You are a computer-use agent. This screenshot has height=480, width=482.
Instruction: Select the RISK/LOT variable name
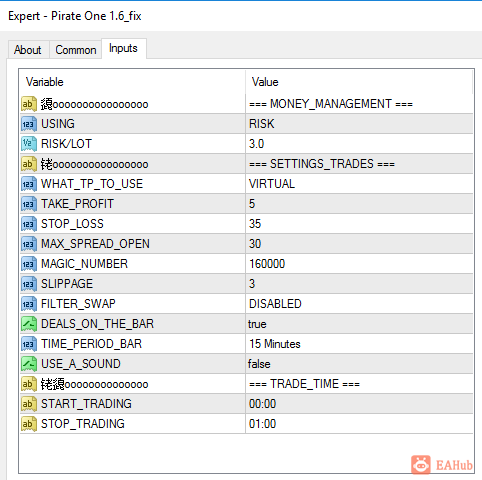(x=66, y=144)
